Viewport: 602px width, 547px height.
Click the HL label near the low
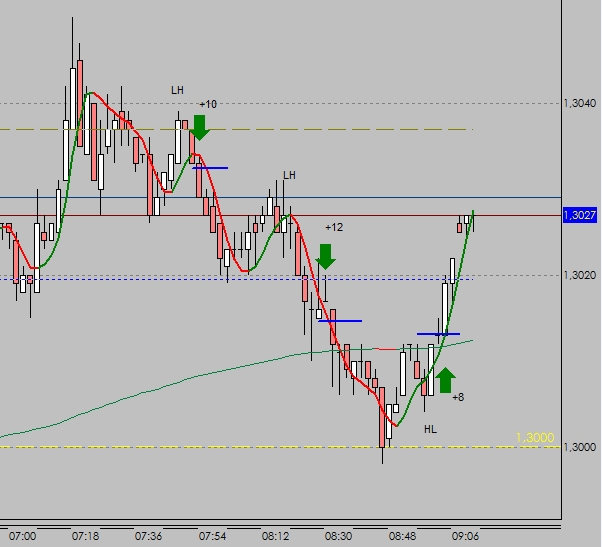coord(430,429)
